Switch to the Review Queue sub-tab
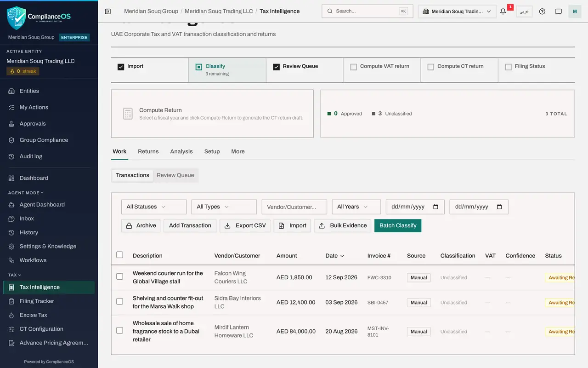Image resolution: width=588 pixels, height=368 pixels. coord(175,175)
